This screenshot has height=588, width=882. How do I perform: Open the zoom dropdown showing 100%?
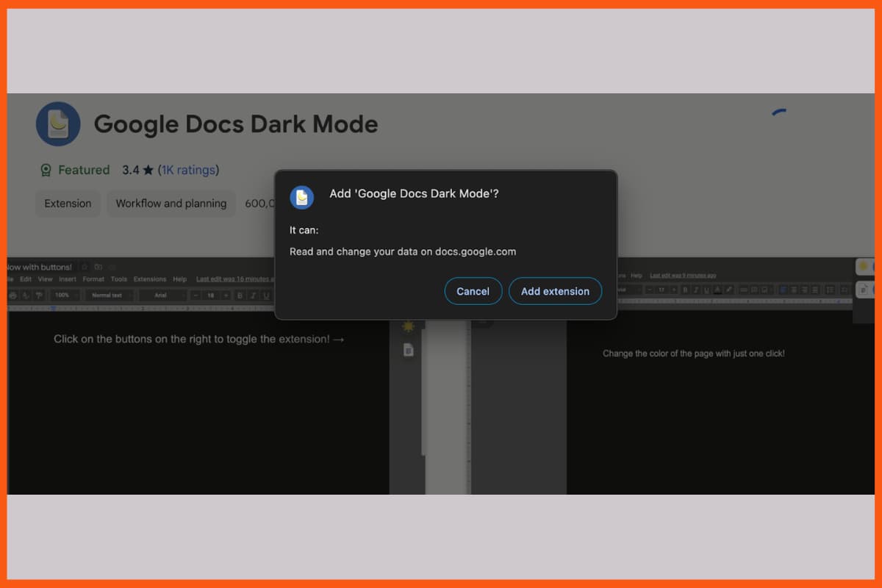[64, 295]
